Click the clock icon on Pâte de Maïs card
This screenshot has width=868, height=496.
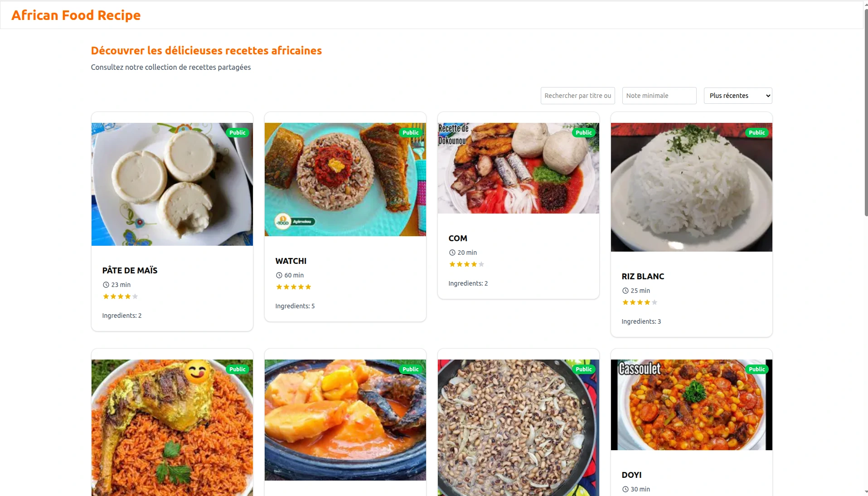click(x=106, y=285)
